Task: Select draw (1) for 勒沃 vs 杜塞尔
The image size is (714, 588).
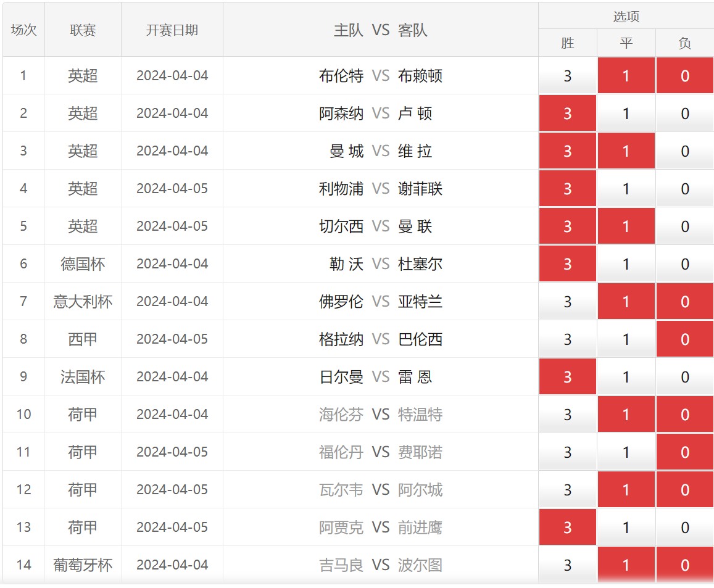Action: [626, 264]
